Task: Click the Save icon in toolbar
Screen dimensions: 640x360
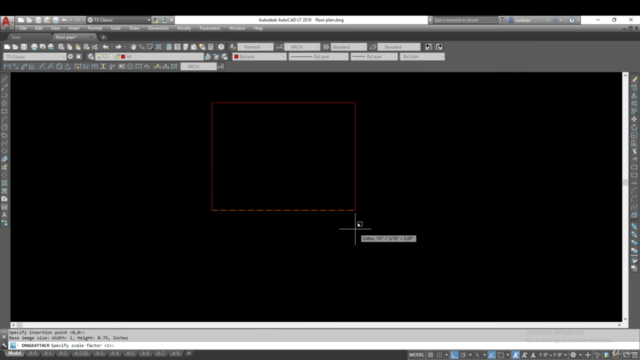Action: (24, 47)
